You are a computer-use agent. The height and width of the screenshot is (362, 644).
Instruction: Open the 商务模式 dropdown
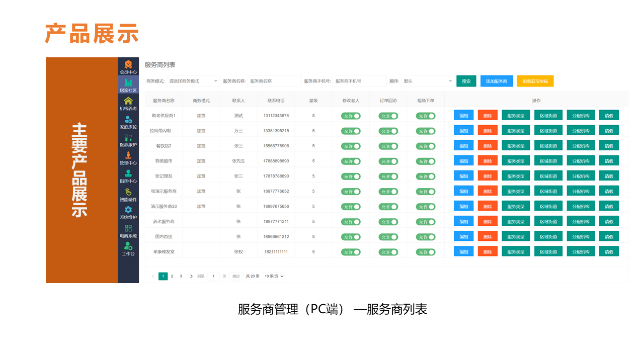coord(194,80)
